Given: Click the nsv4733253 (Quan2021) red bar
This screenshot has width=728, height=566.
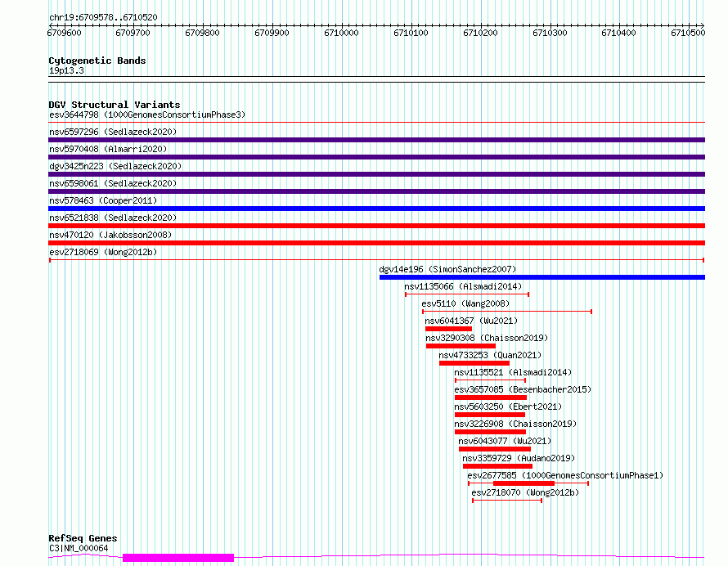Looking at the screenshot, I should [x=474, y=363].
